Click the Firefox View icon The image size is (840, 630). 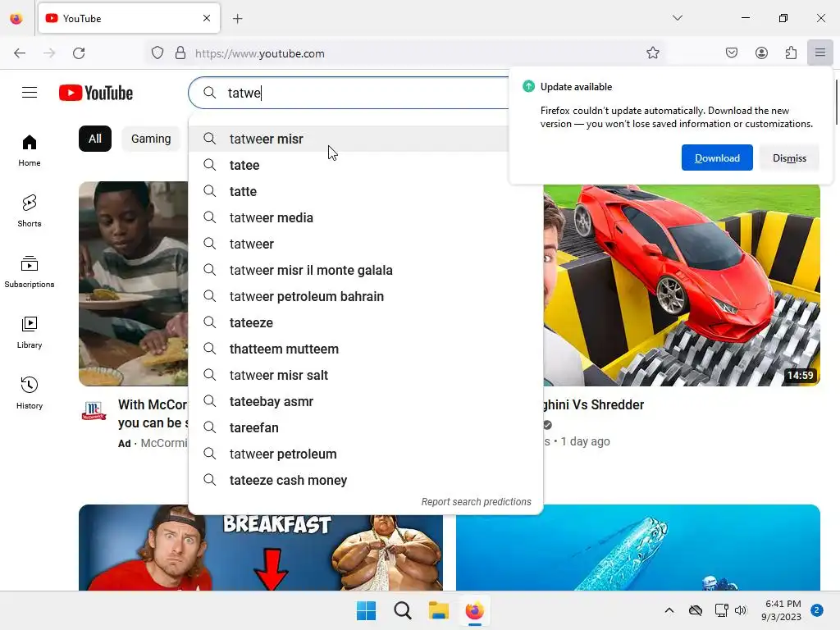point(16,19)
